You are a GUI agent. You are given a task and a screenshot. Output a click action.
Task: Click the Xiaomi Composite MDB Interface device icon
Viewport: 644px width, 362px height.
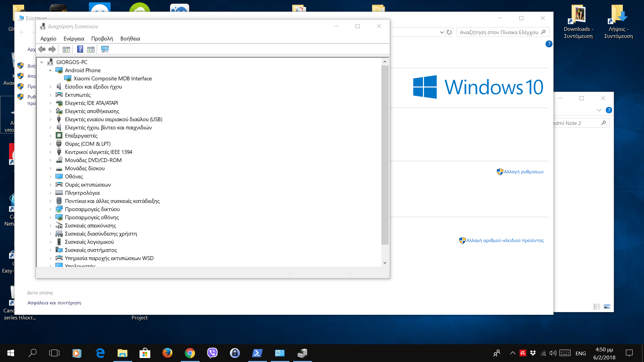(x=68, y=78)
